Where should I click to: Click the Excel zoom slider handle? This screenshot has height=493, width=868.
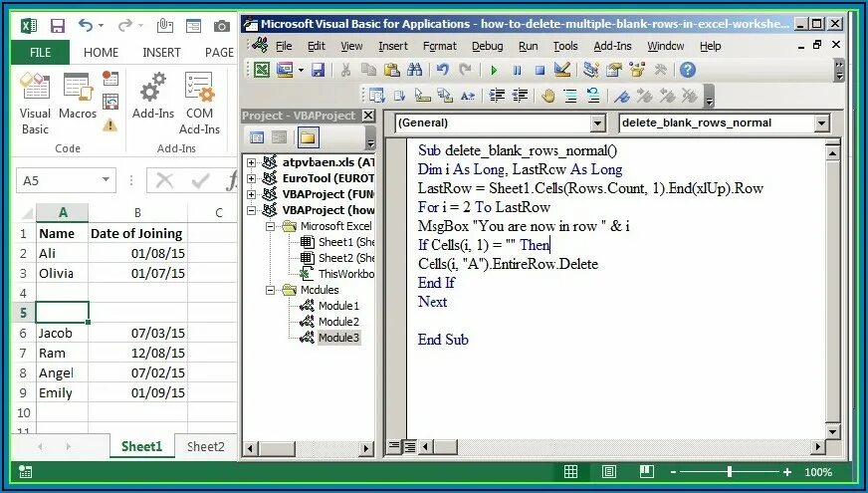tap(730, 472)
